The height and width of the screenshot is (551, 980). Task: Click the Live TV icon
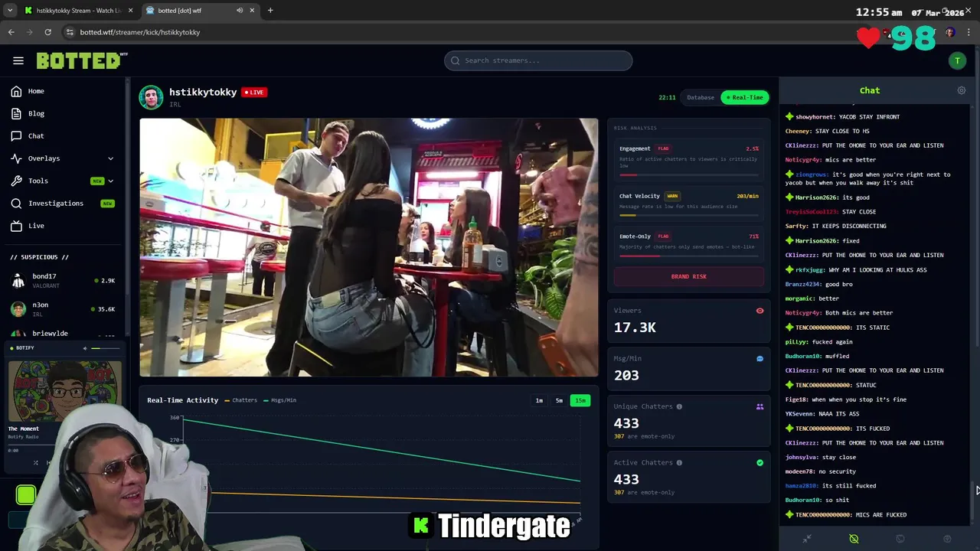coord(16,226)
